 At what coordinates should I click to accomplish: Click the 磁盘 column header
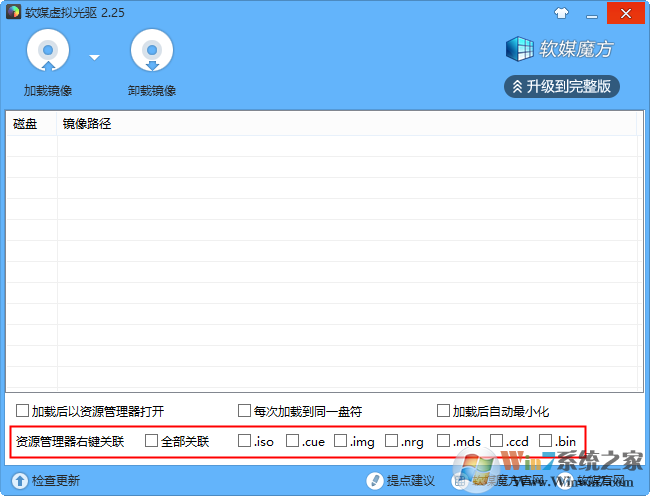click(x=26, y=124)
